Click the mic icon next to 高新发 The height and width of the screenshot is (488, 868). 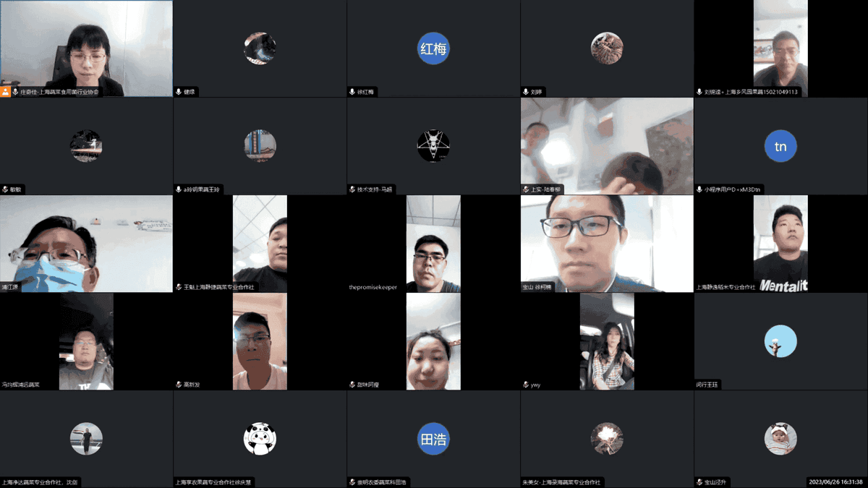tap(179, 385)
